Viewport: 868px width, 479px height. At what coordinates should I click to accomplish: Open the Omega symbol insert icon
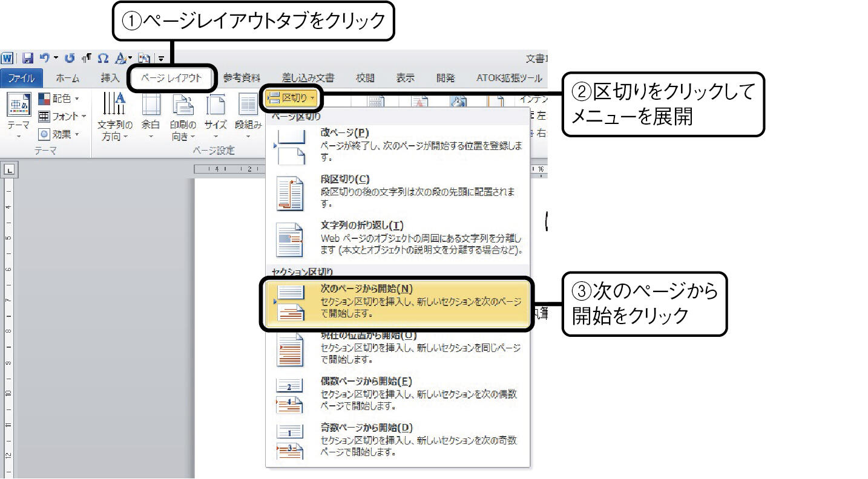point(103,58)
